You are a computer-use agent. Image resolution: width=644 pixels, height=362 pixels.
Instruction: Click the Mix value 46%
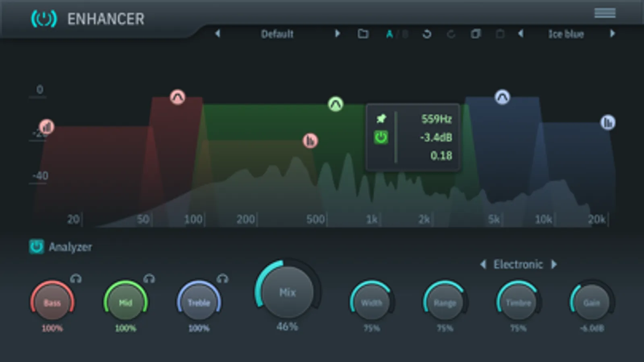pos(287,327)
